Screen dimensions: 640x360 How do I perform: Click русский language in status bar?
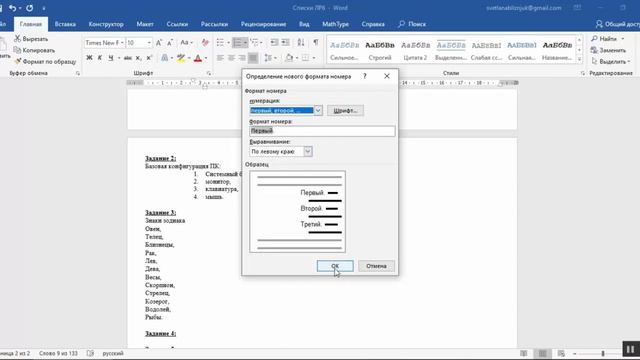tap(113, 353)
